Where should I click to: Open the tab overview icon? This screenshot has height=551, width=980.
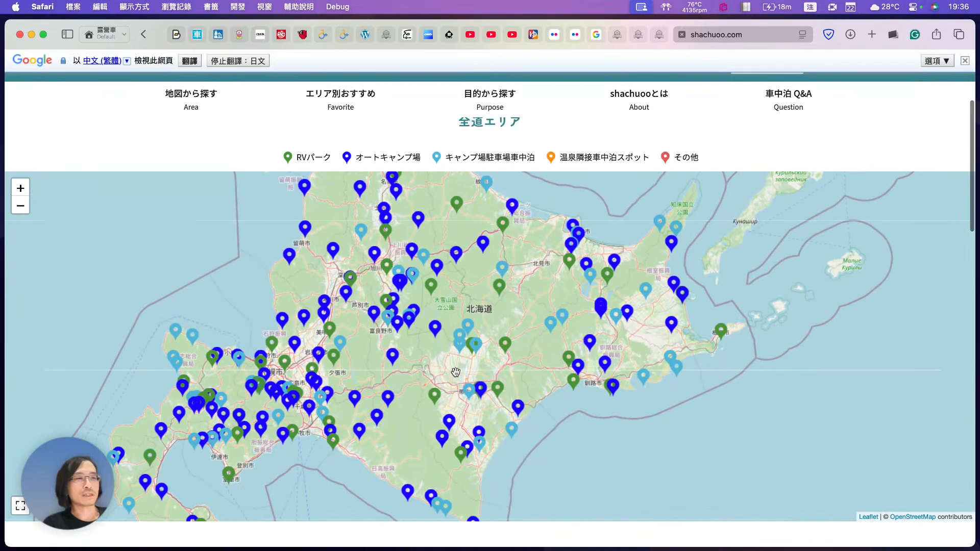(959, 34)
